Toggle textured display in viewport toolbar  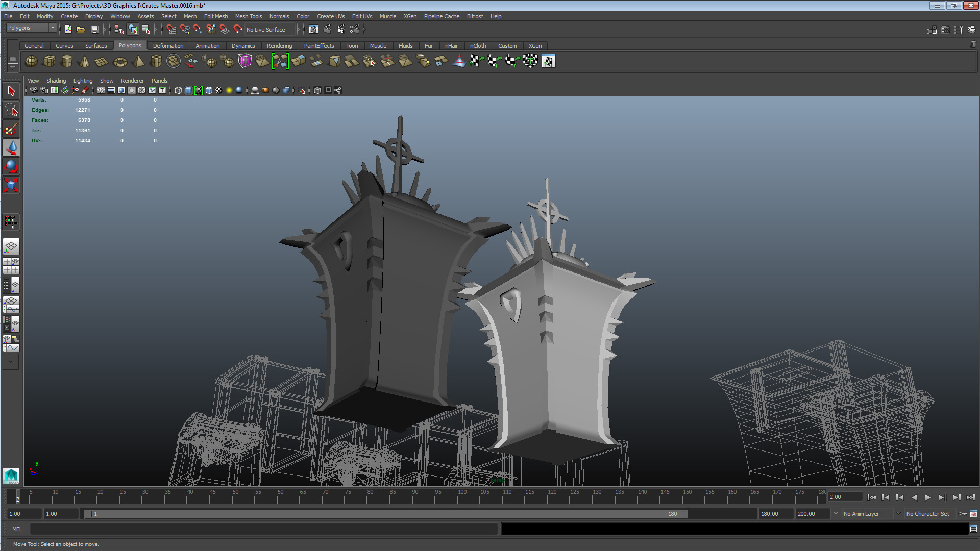click(219, 90)
